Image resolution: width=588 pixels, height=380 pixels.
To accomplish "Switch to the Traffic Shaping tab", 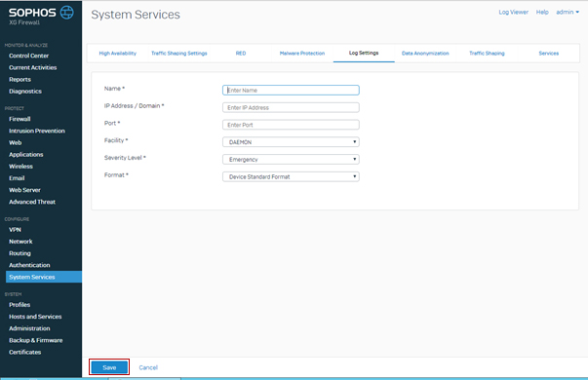I will point(487,54).
